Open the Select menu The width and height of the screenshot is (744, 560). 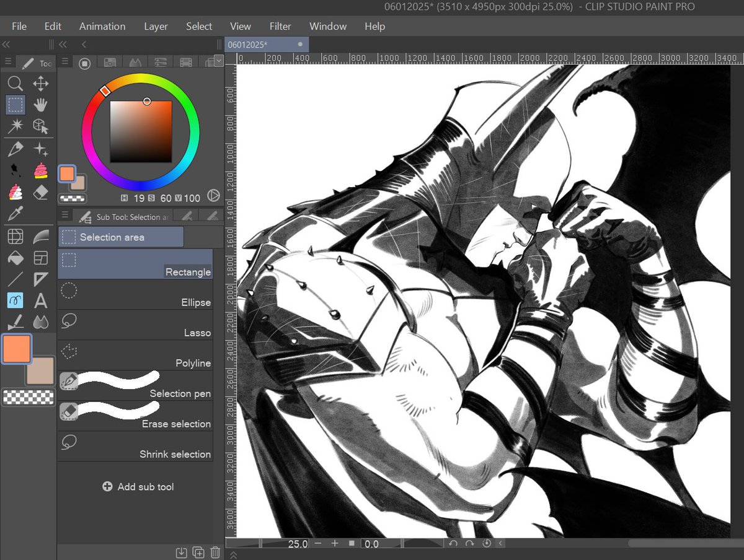199,26
